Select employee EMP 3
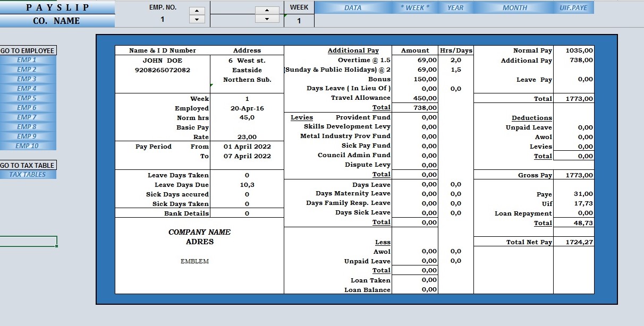 click(x=27, y=79)
